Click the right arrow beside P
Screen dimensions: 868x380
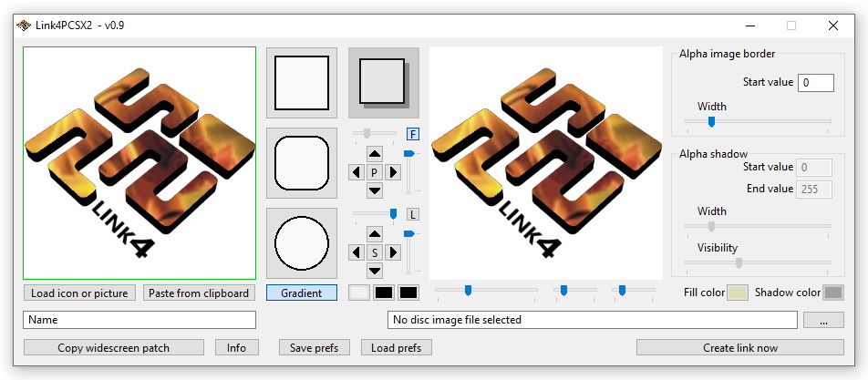pos(393,172)
